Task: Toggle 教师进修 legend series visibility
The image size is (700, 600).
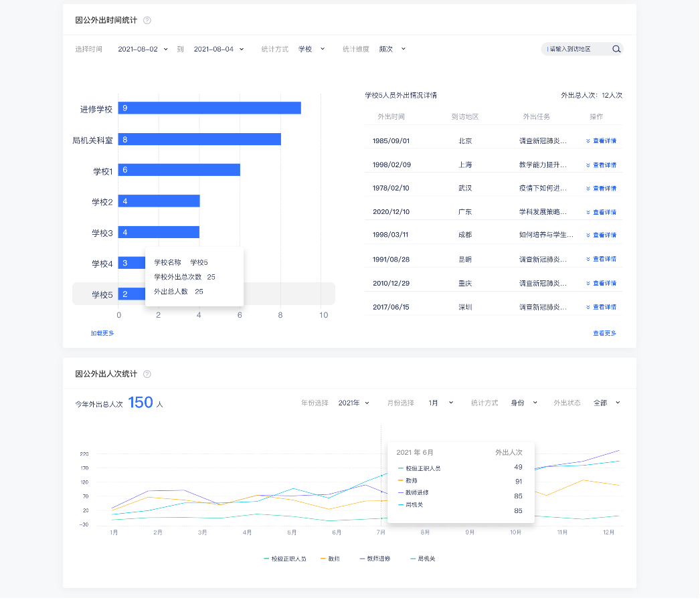Action: [x=375, y=559]
